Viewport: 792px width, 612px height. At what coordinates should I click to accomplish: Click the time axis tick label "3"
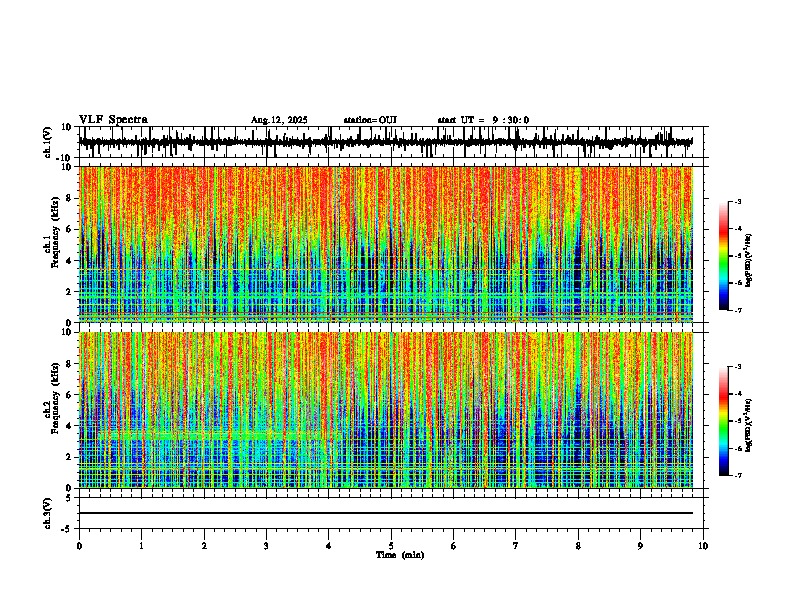266,546
